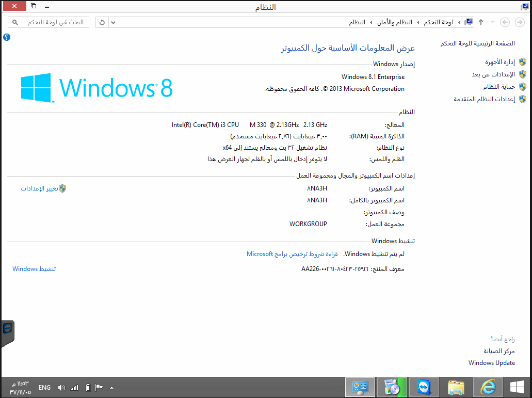Open الإعدادات عن بعد link
Image resolution: width=532 pixels, height=398 pixels.
(x=493, y=74)
